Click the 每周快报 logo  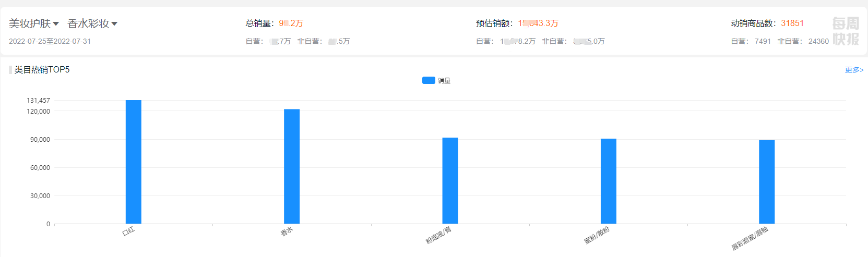845,31
